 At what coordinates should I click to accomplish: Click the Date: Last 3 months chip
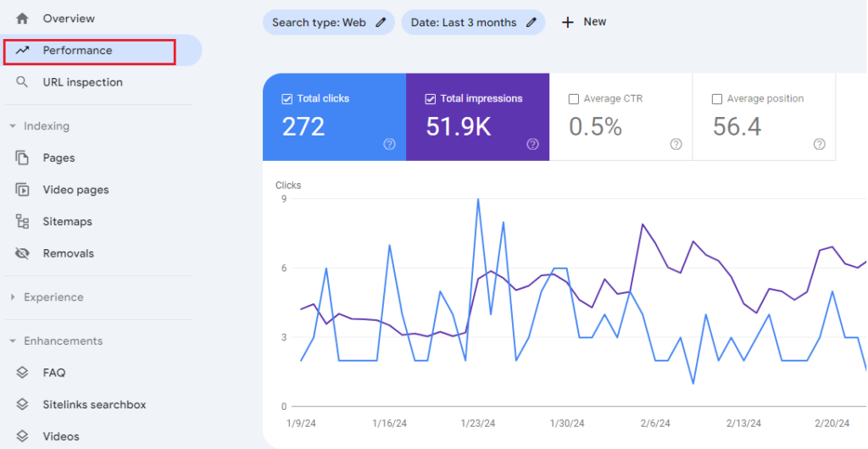pos(473,23)
